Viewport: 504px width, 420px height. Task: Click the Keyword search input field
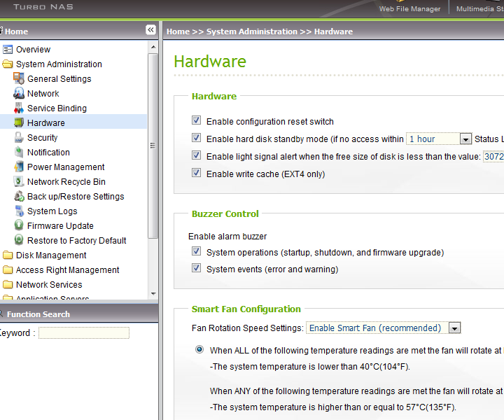(84, 333)
